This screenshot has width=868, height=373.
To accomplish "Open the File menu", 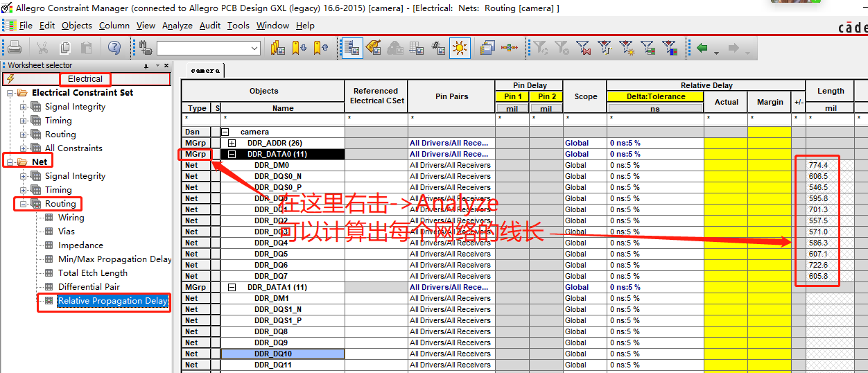I will (26, 26).
